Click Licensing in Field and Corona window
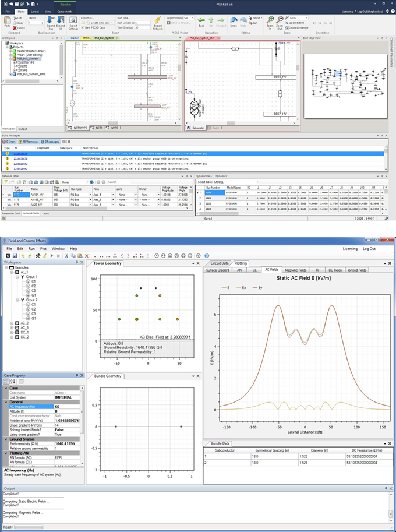The image size is (396, 532). click(350, 249)
